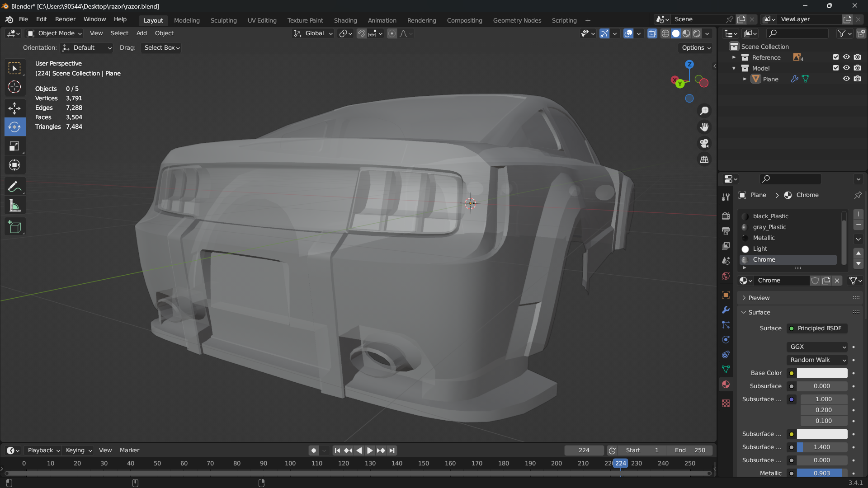
Task: Select the Light material slot
Action: click(x=760, y=249)
